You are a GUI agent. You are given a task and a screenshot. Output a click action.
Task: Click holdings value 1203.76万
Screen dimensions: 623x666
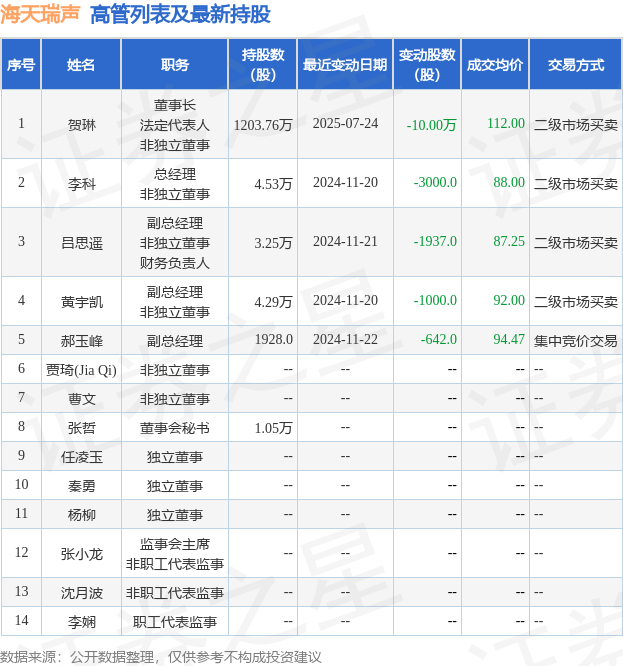pyautogui.click(x=263, y=124)
